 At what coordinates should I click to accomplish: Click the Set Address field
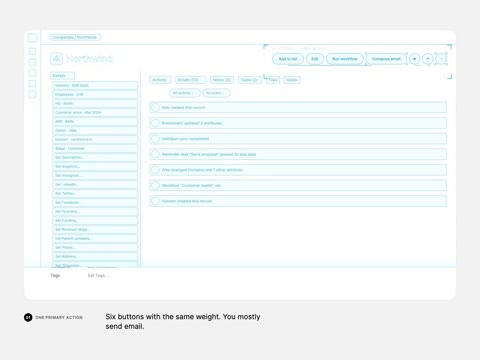click(x=95, y=257)
